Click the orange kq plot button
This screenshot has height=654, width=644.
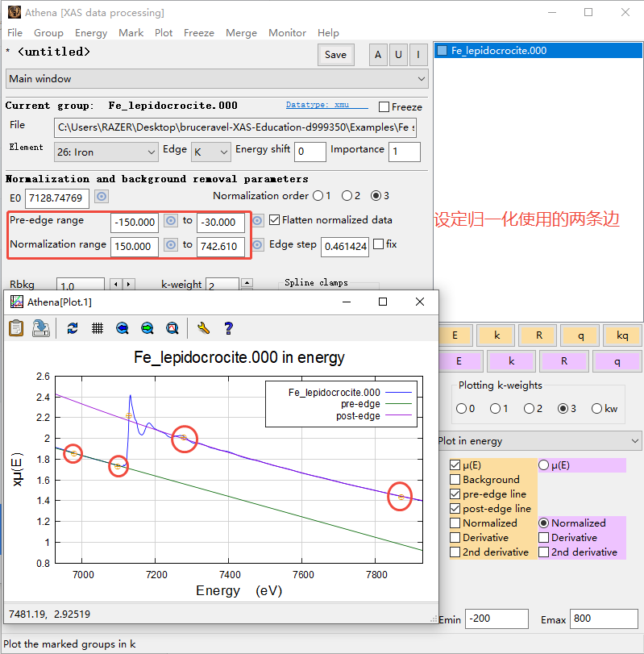pyautogui.click(x=621, y=335)
